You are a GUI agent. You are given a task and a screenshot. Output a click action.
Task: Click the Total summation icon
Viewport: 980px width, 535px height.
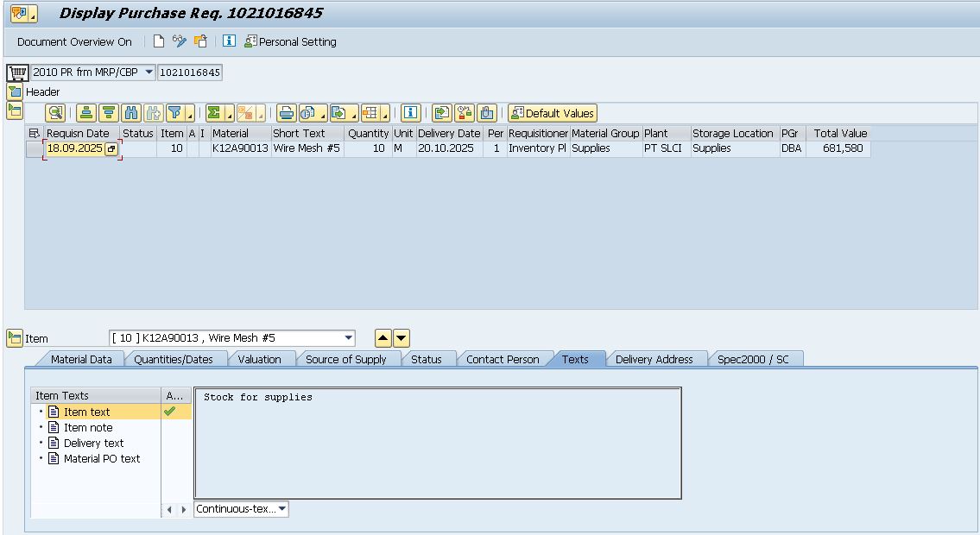pyautogui.click(x=214, y=113)
